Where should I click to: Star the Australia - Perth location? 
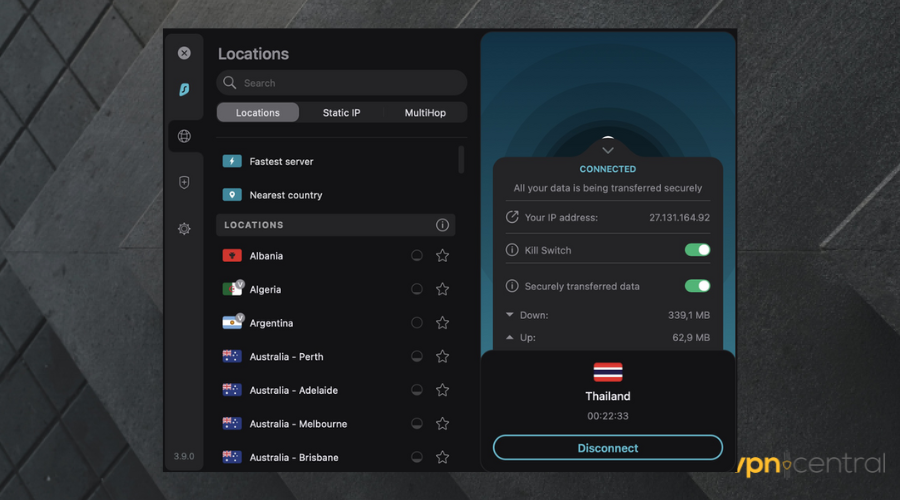pos(442,356)
